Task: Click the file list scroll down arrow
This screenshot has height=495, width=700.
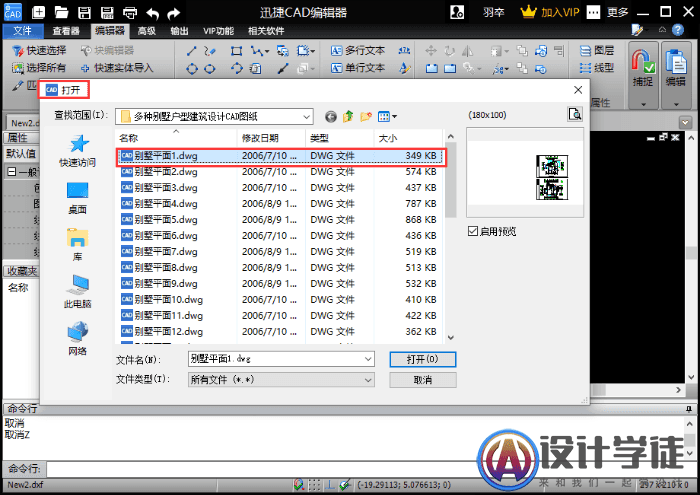Action: coord(451,337)
